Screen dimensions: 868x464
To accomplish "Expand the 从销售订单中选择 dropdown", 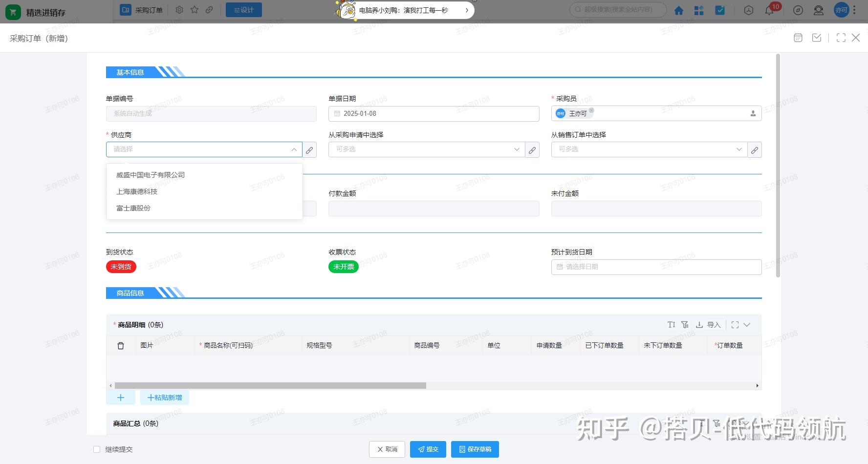I will point(739,149).
